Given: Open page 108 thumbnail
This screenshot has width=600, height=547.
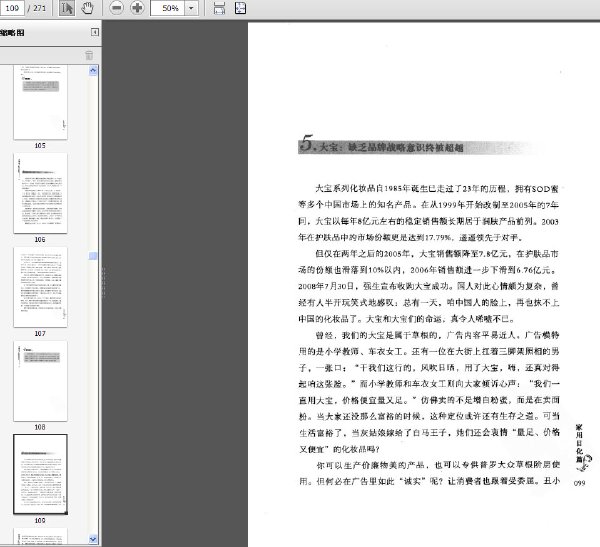Looking at the screenshot, I should coord(40,381).
